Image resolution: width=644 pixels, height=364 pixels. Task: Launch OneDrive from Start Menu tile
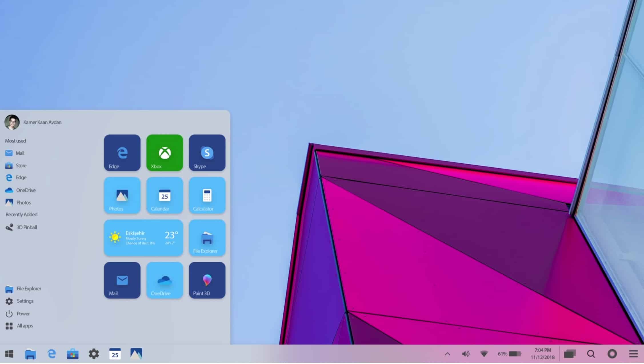point(164,279)
